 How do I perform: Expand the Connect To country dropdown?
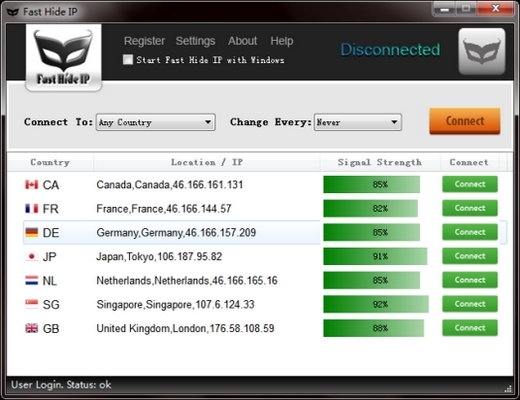click(x=156, y=122)
